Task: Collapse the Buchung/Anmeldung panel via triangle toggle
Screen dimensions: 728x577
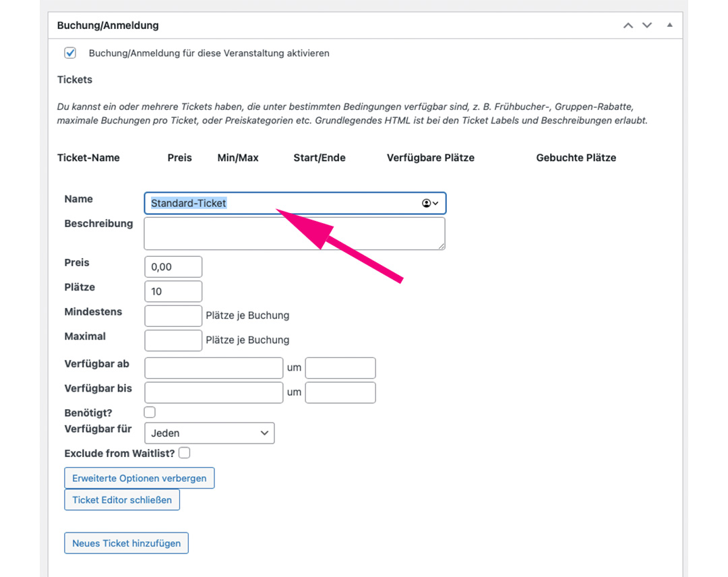Action: coord(669,26)
